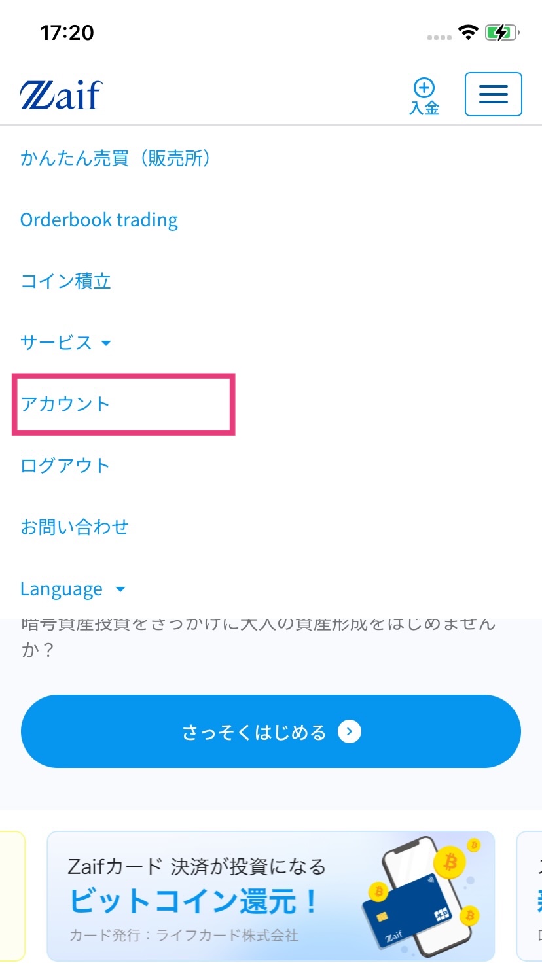Select コイン積立 from the menu
This screenshot has height=980, width=542.
pyautogui.click(x=66, y=281)
